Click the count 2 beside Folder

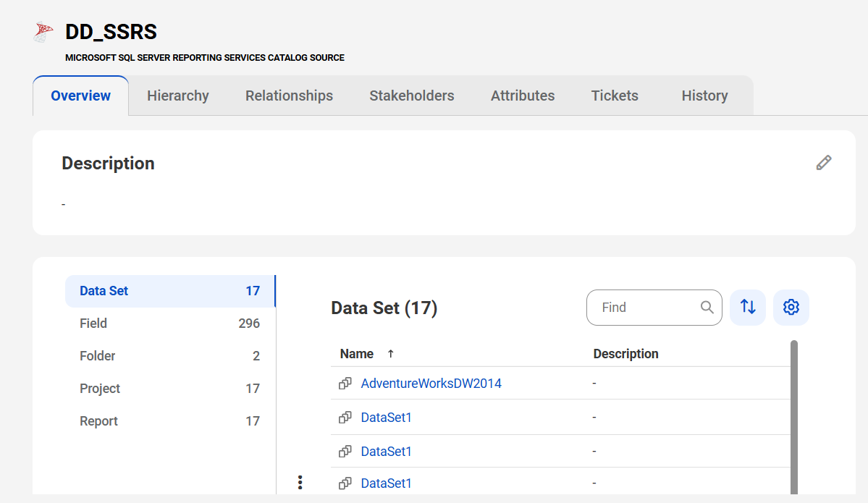tap(256, 356)
